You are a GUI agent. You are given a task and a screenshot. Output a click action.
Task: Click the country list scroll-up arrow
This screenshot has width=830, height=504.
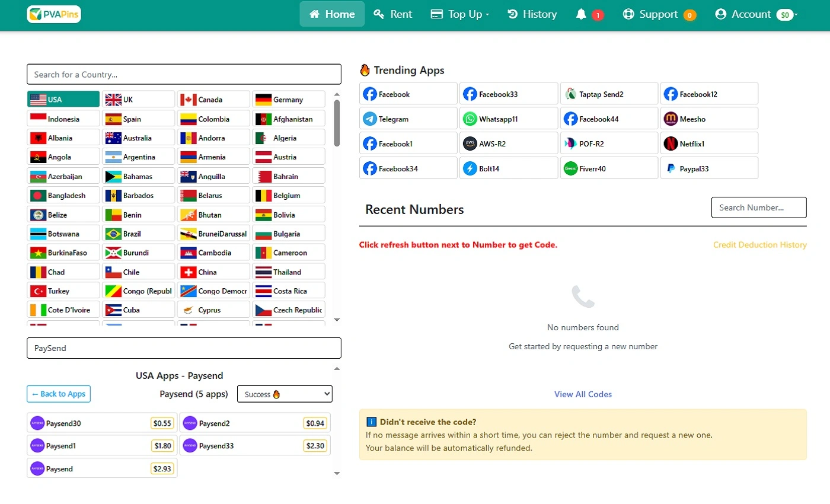point(337,94)
